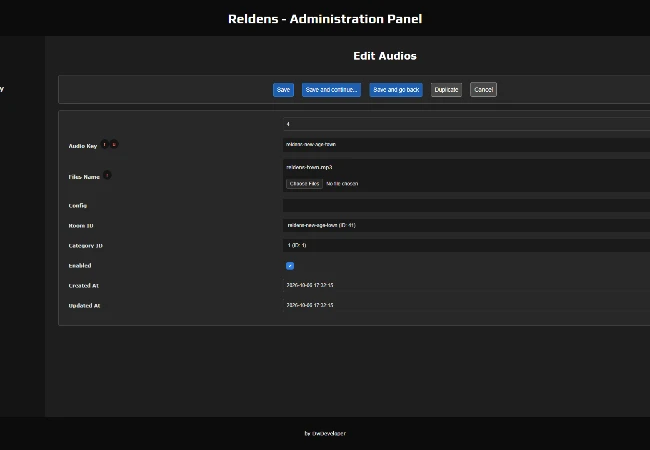Click the empty Config input field
650x450 pixels.
tap(466, 206)
